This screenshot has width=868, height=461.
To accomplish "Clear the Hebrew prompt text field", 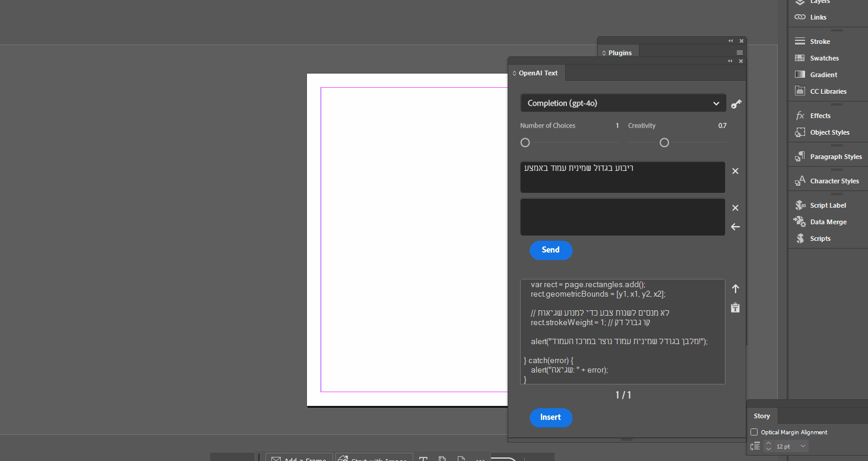I will click(x=735, y=171).
